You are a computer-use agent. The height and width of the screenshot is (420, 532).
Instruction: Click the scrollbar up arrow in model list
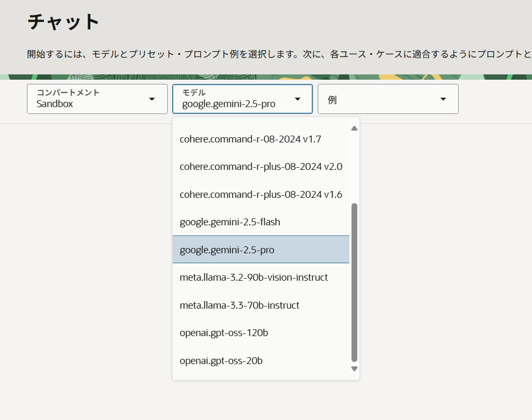[354, 128]
